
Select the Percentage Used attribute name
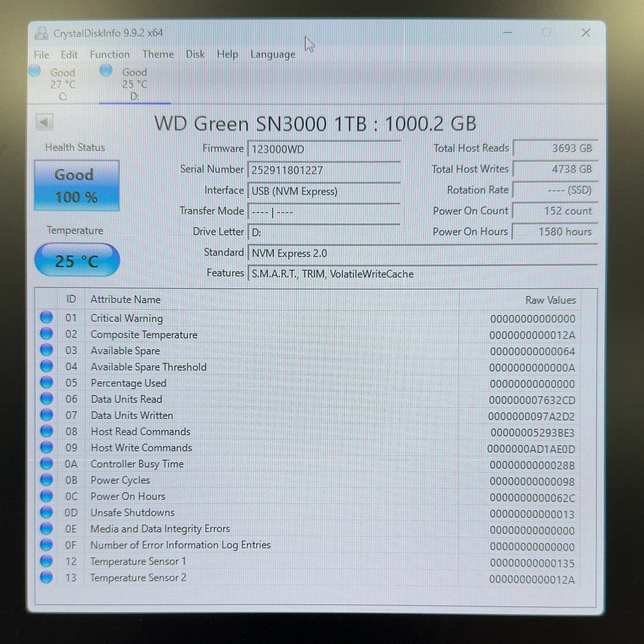[x=128, y=383]
